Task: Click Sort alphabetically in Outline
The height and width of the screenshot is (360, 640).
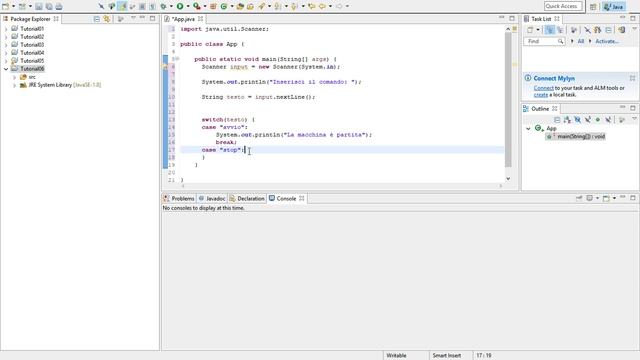Action: tap(567, 120)
